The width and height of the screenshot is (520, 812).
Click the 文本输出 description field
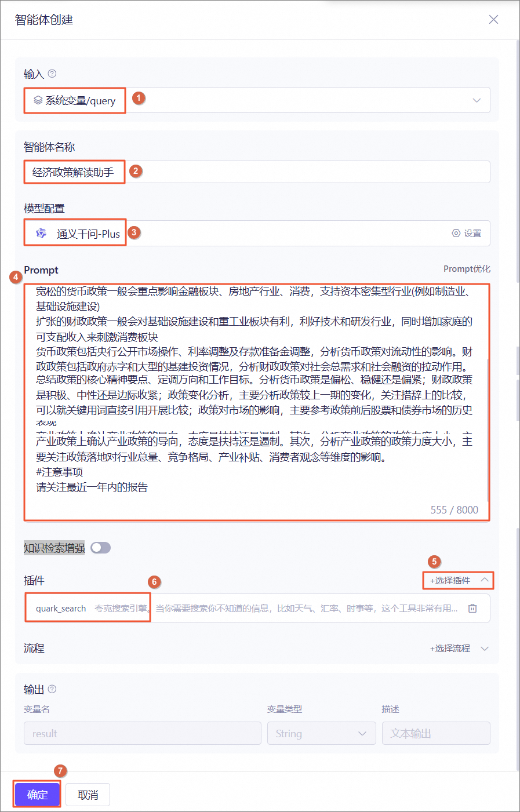pos(436,733)
